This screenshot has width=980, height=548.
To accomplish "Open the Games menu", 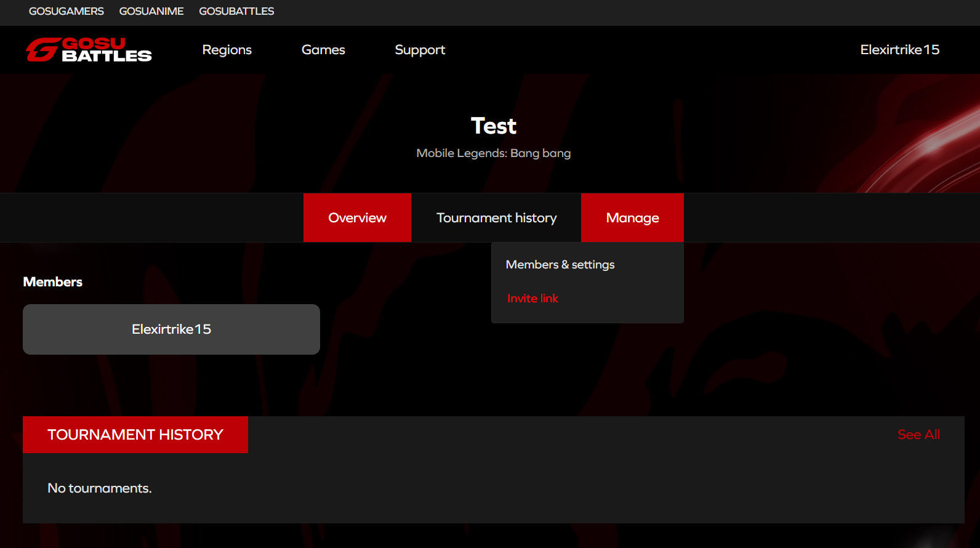I will point(323,50).
